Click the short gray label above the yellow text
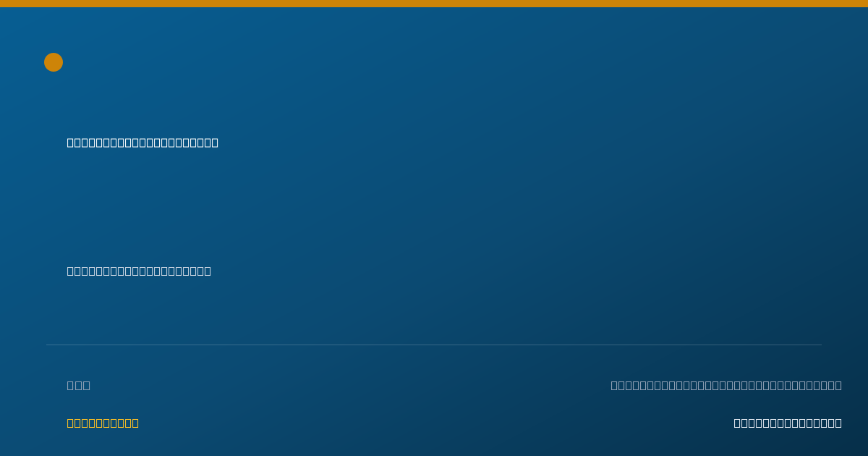The width and height of the screenshot is (868, 456). pos(78,385)
